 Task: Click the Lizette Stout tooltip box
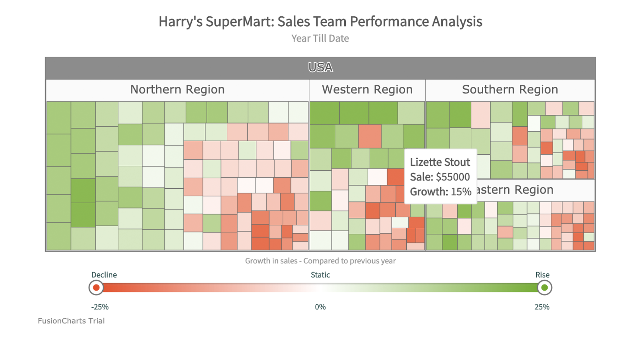440,177
